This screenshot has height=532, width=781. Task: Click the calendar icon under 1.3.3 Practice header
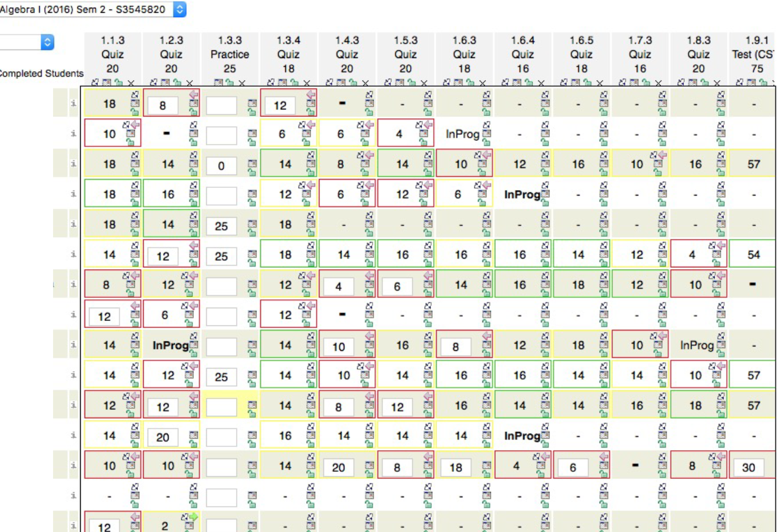pos(218,83)
